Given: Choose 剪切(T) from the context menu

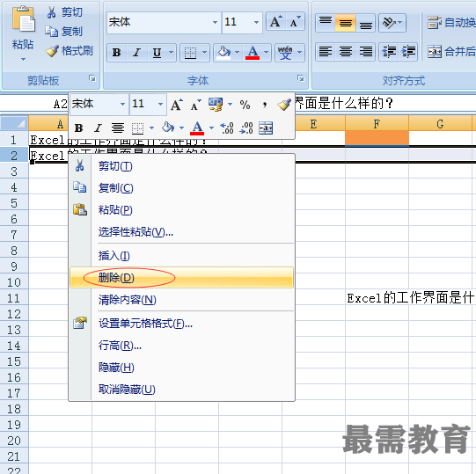Looking at the screenshot, I should pos(181,166).
